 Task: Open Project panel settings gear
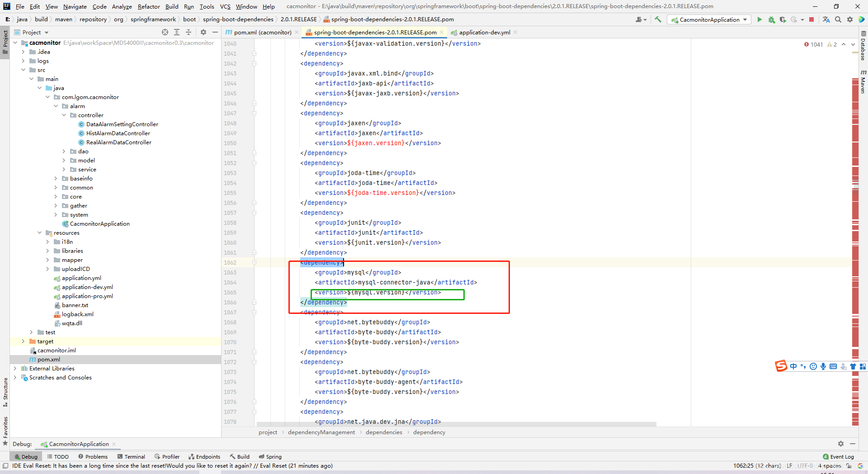coord(203,32)
